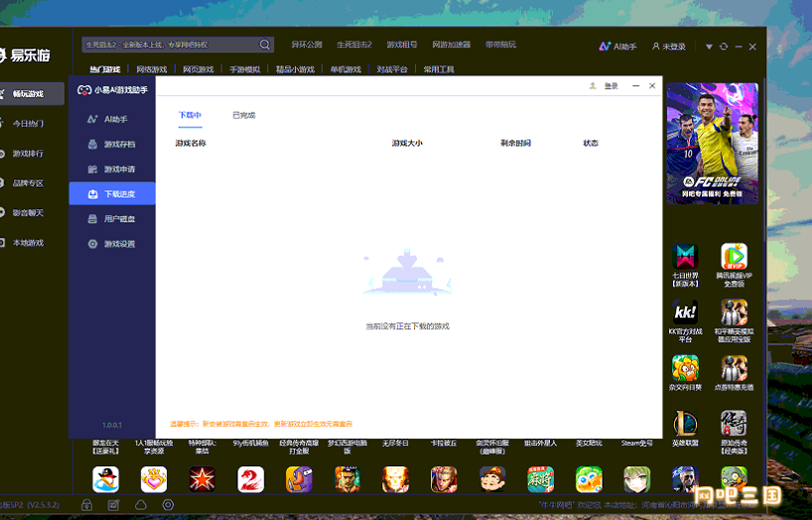This screenshot has width=812, height=520.
Task: Click the 生死狙击2 hot search link
Action: point(354,45)
